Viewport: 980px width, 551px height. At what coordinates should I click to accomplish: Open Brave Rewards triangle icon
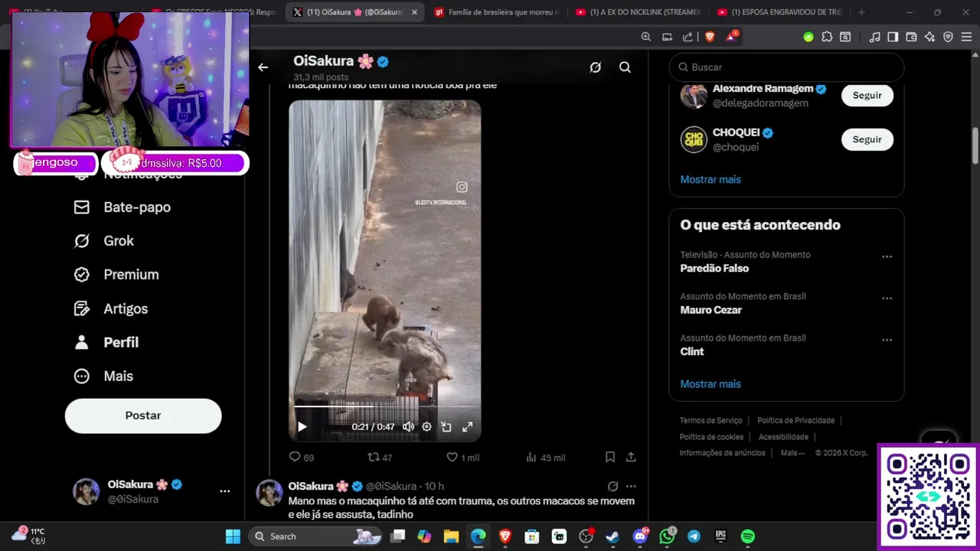[x=732, y=37]
